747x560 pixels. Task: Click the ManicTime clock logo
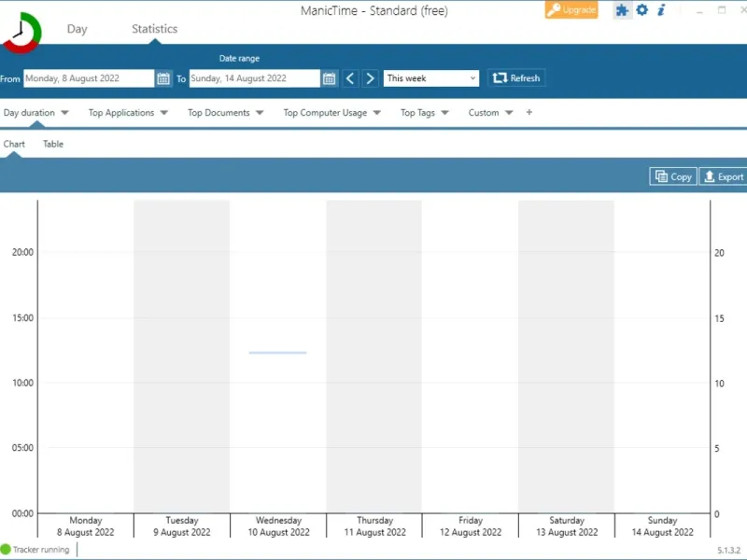tap(21, 32)
